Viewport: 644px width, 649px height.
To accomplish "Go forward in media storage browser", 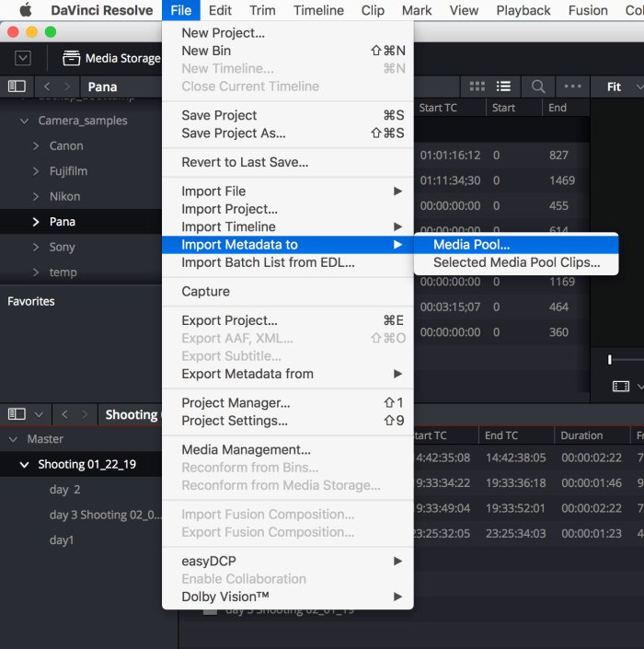I will pos(66,87).
